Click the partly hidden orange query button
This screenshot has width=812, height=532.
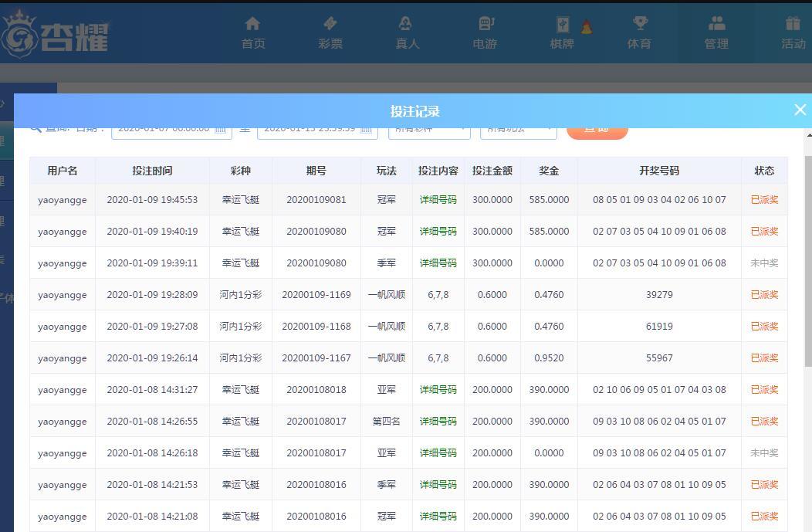(597, 133)
